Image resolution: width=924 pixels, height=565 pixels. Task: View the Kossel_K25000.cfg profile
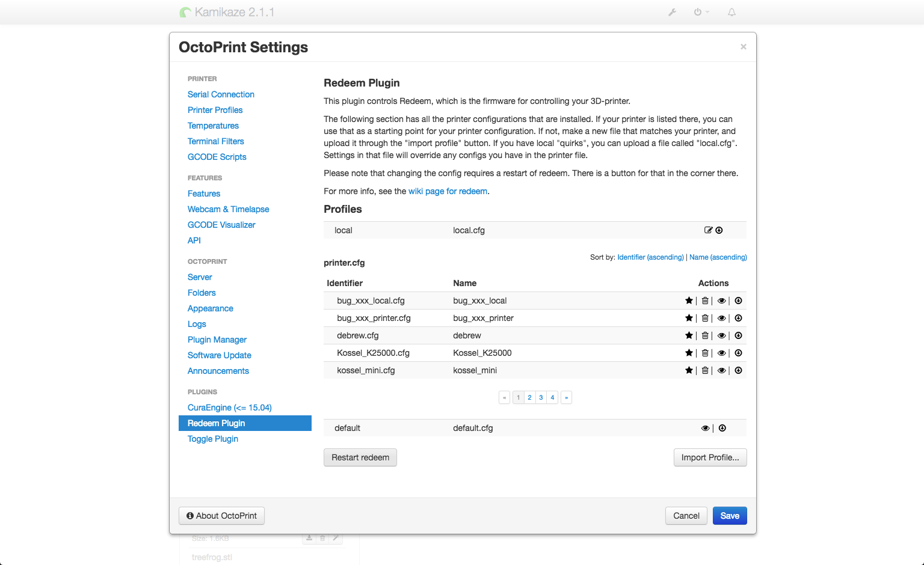tap(721, 353)
